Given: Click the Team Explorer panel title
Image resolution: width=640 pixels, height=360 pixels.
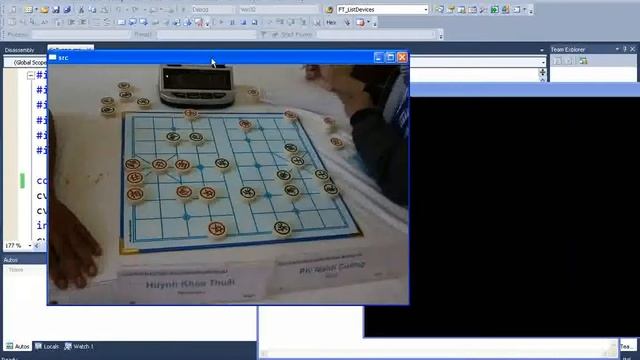Looking at the screenshot, I should click(568, 49).
